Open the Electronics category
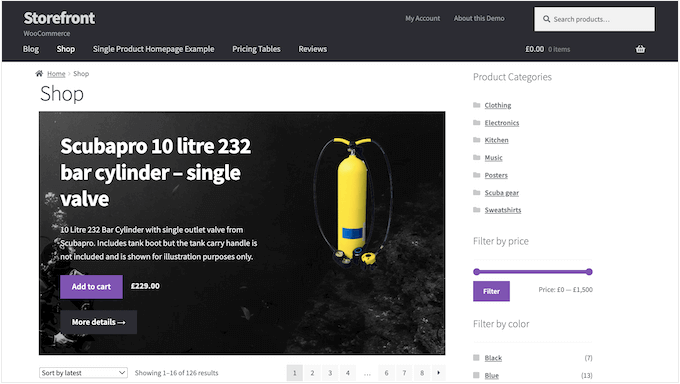 [x=502, y=122]
